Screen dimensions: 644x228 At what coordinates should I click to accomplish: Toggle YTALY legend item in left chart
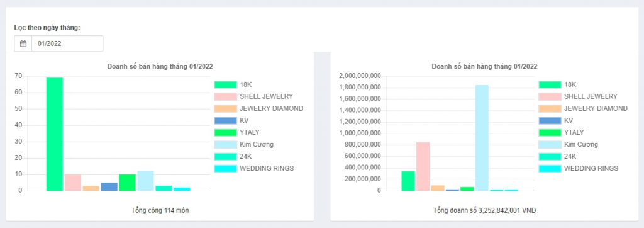tap(236, 132)
